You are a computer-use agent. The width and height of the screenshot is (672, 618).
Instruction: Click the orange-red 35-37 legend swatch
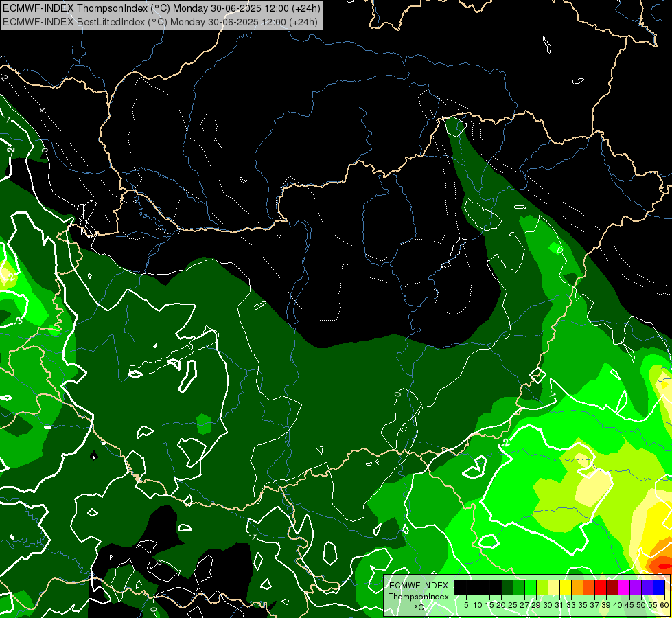[x=589, y=587]
